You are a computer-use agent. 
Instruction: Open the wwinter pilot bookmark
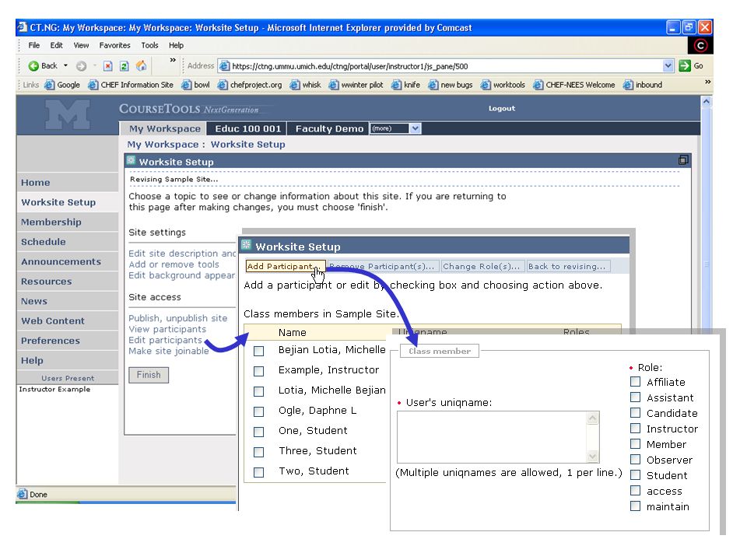click(x=356, y=85)
